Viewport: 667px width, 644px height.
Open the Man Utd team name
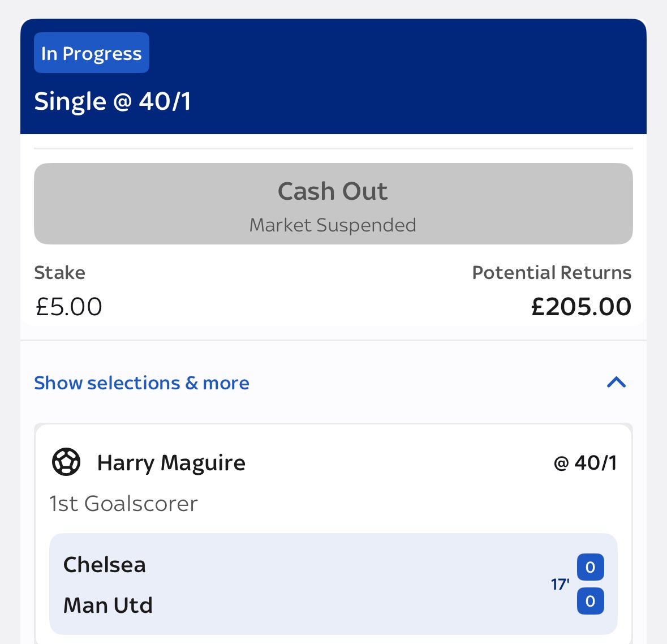(107, 605)
